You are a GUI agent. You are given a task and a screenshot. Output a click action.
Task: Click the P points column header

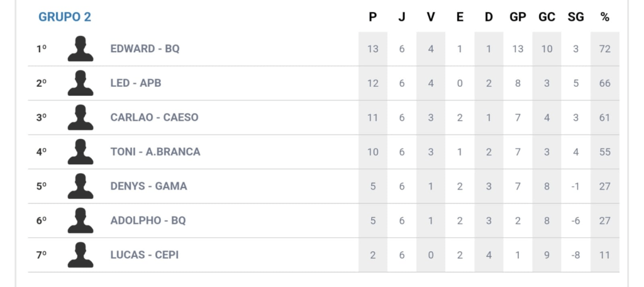pos(373,17)
